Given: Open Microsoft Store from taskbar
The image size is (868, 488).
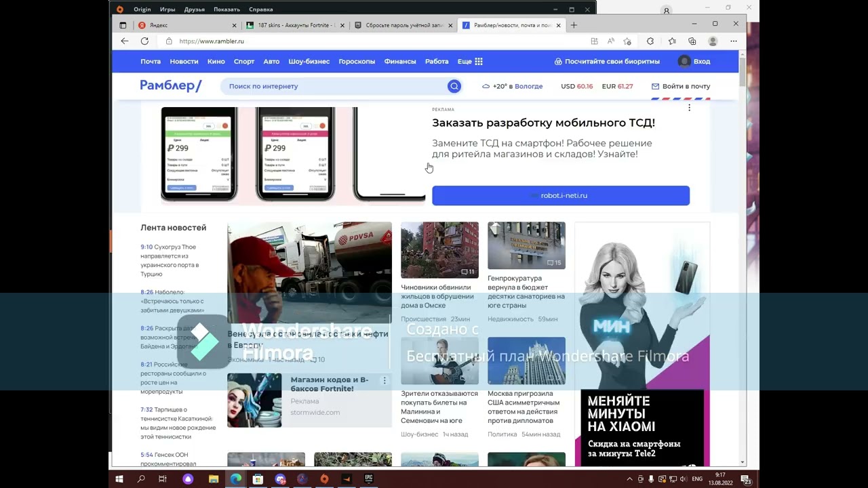Looking at the screenshot, I should (258, 479).
